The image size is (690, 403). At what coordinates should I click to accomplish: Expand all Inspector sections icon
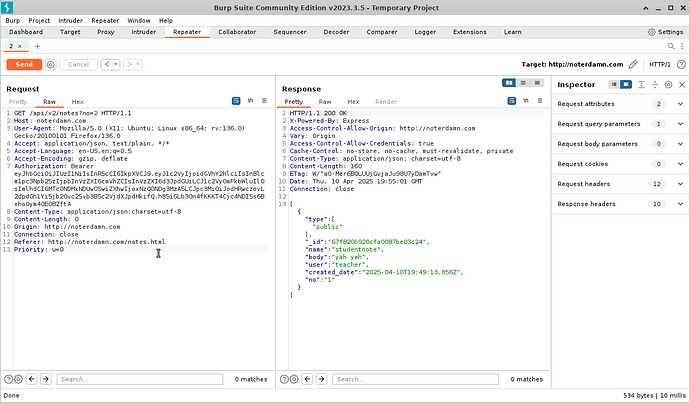coord(641,84)
